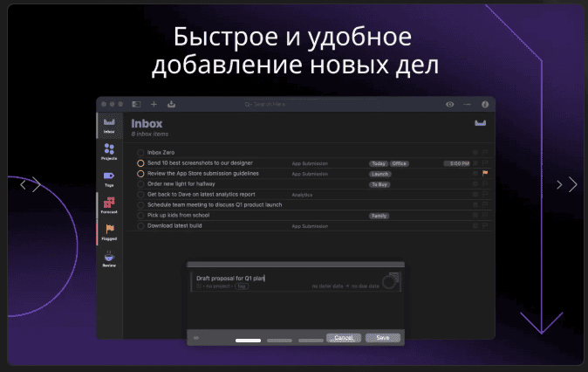Click the Inbox Zero item title

(x=161, y=153)
